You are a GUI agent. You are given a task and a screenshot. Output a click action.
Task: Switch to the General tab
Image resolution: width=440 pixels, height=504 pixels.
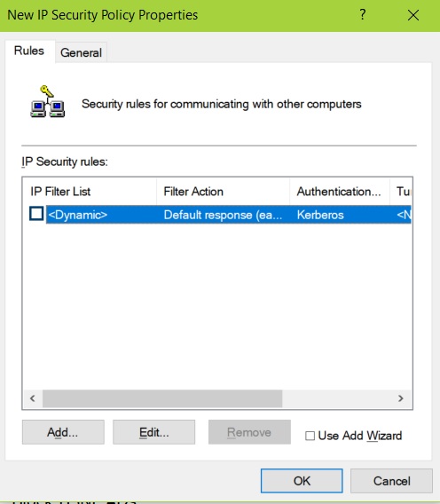click(81, 52)
